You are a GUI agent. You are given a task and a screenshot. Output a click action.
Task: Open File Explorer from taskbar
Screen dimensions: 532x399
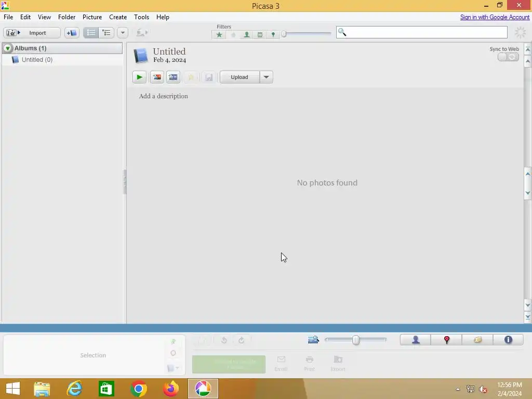42,389
